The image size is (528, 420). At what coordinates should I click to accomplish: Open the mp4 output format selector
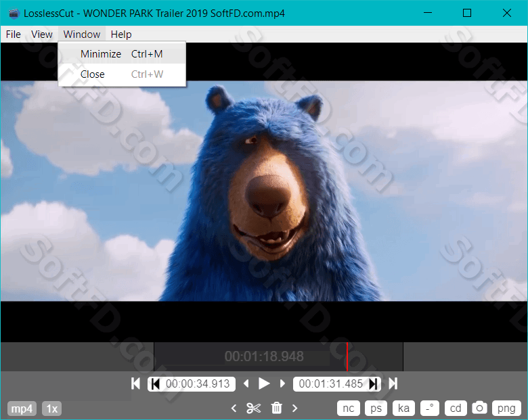[x=22, y=409]
